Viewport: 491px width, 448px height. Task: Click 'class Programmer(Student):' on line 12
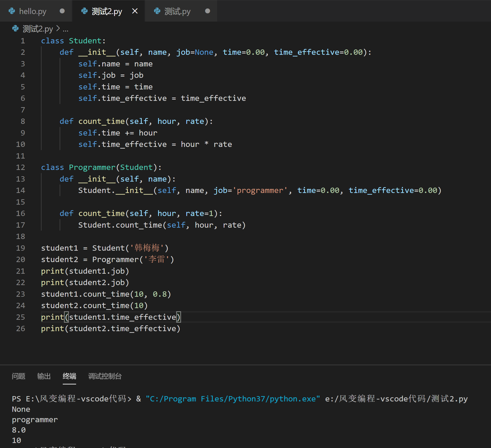(101, 167)
